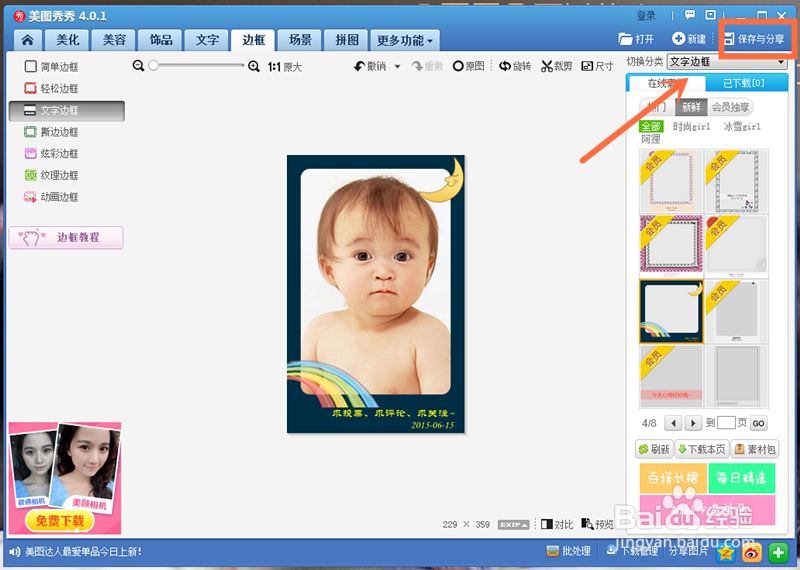Open the 拼图 tab
Screen dimensions: 800x570
pos(347,40)
